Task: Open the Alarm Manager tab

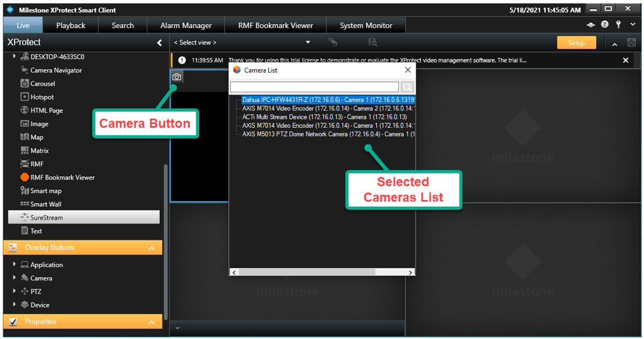Action: (x=186, y=25)
